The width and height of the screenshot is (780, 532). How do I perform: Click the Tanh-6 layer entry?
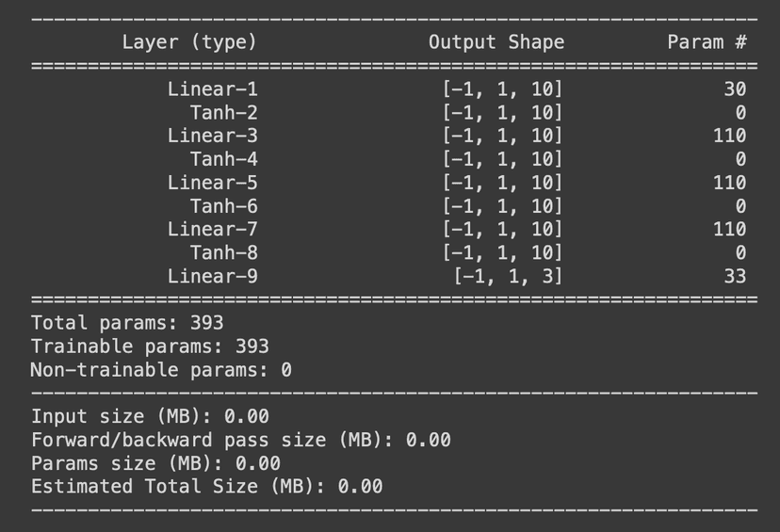[x=223, y=206]
